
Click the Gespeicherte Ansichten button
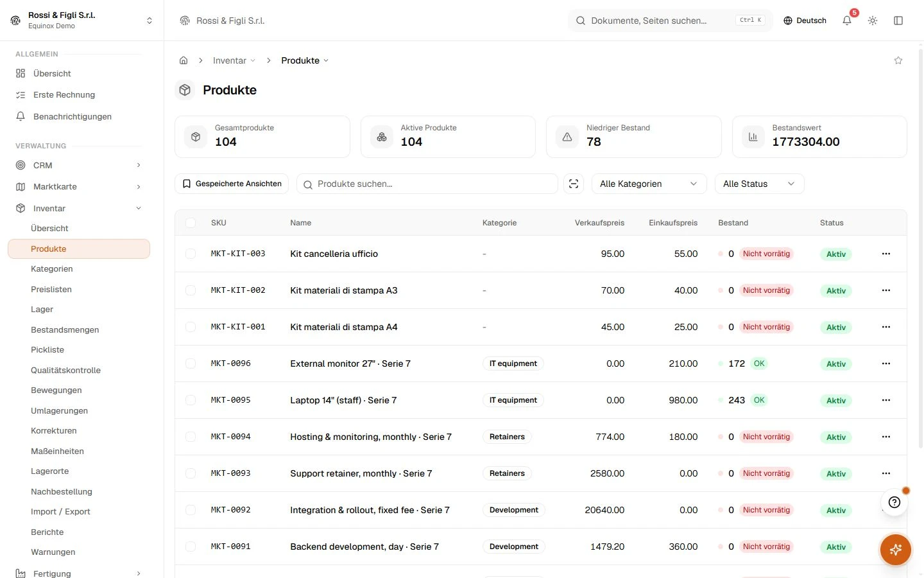pos(232,184)
